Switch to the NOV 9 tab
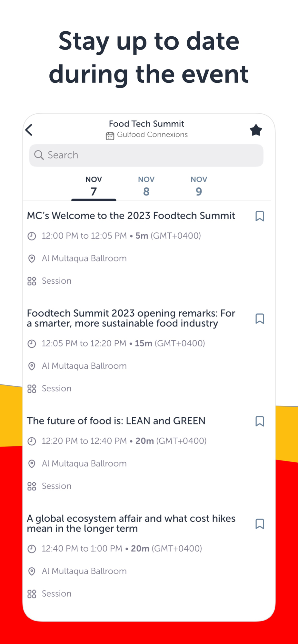This screenshot has width=298, height=644. click(x=199, y=186)
